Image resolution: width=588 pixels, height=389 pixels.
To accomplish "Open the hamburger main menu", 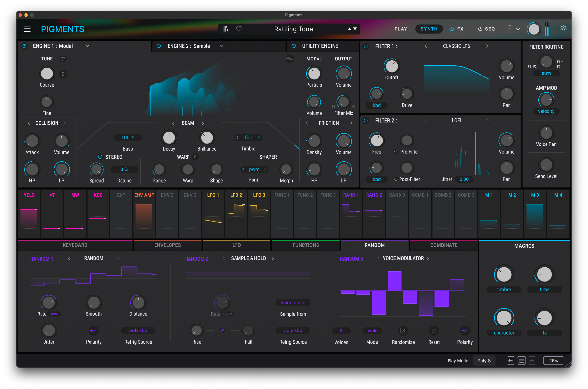I will coord(27,29).
